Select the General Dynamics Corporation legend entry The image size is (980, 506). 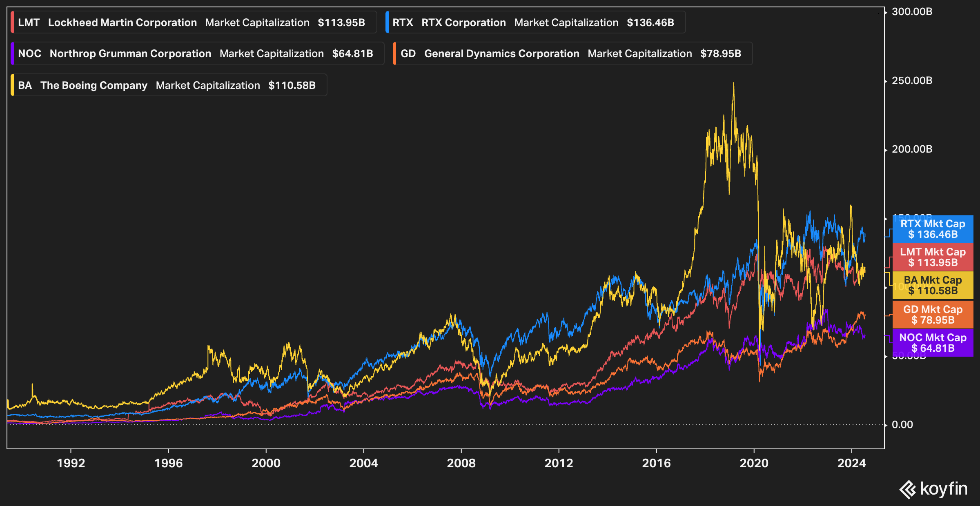[x=501, y=53]
